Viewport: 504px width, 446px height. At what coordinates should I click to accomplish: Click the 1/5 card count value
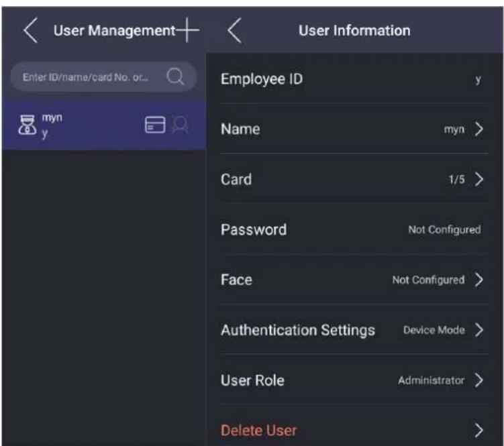(457, 179)
